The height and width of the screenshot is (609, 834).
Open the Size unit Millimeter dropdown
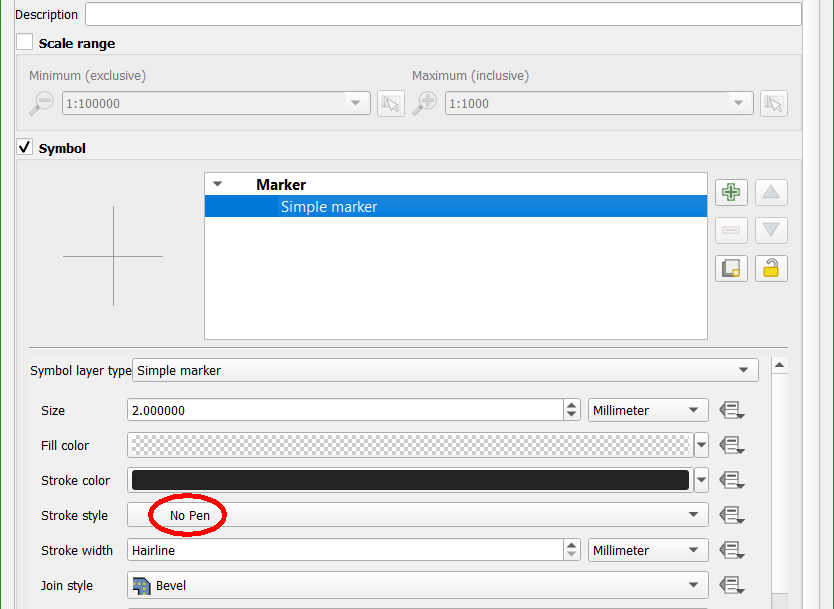[x=648, y=410]
